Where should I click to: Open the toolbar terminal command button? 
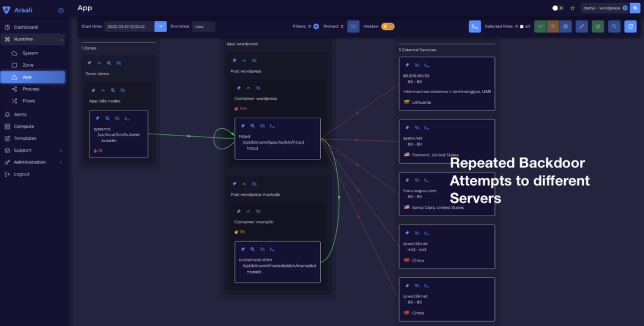click(x=475, y=26)
